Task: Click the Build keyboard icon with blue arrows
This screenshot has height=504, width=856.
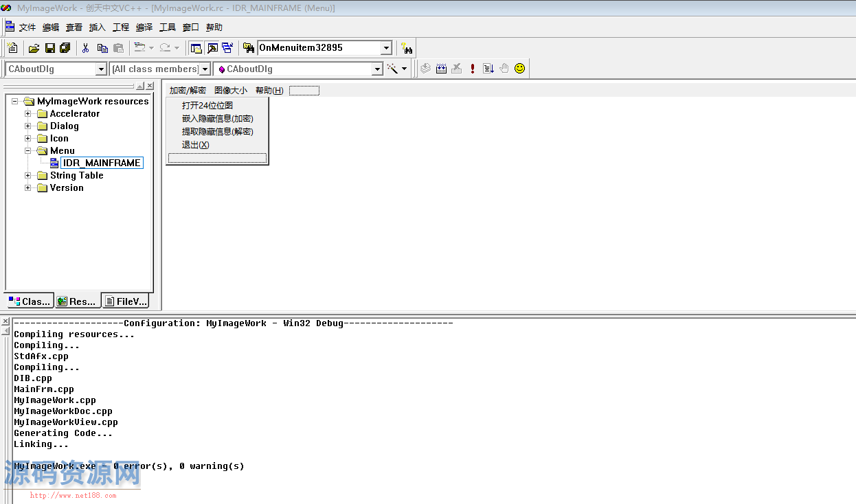Action: click(442, 69)
